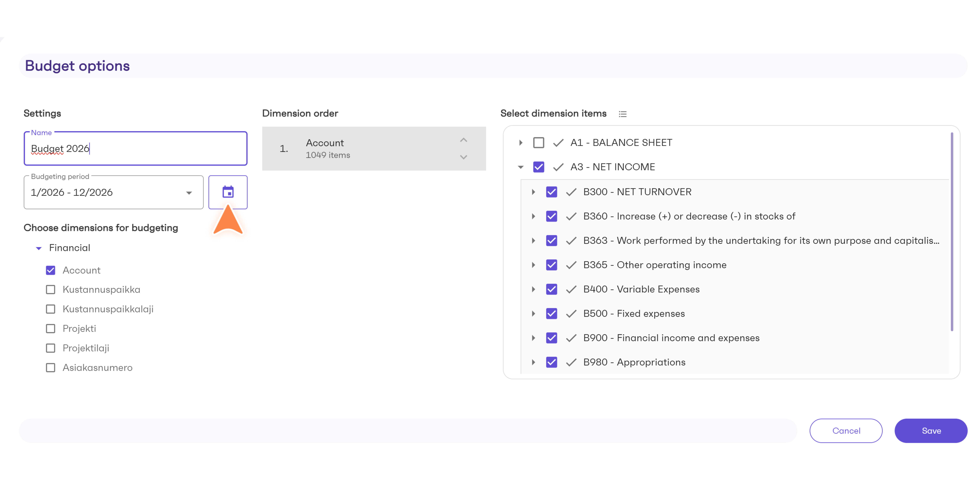Expand the B300 - NET TURNOVER node

pos(533,192)
